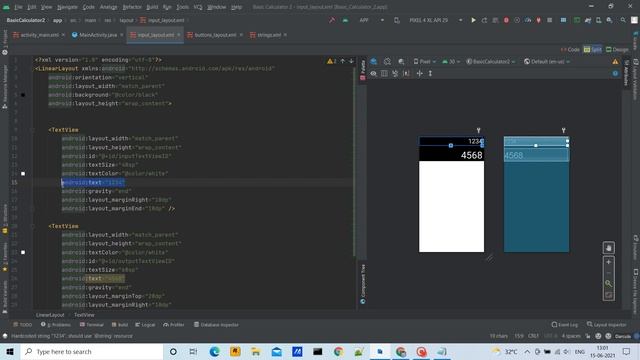Click the lower white textColor gutter swatch

click(x=23, y=252)
